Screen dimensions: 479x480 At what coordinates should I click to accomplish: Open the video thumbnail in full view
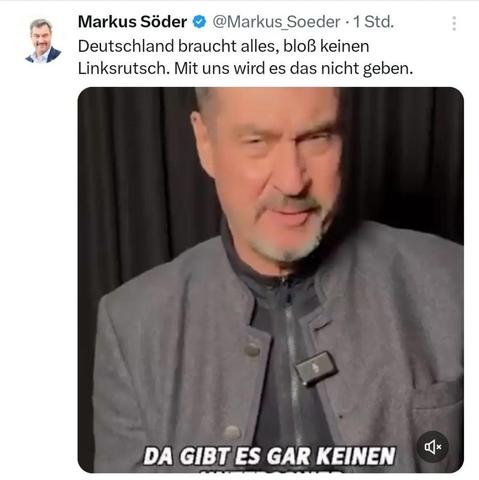coord(271,279)
